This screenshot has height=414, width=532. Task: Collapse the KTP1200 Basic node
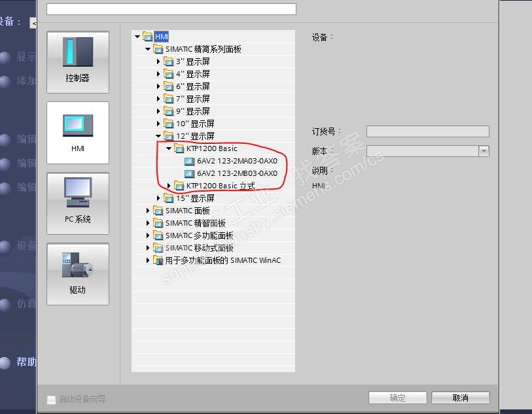(169, 148)
